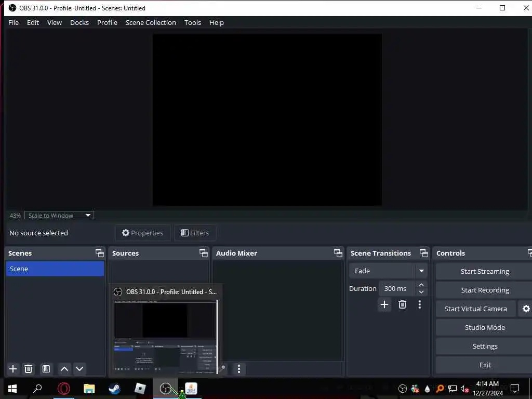Open the Edit menu
The image size is (532, 399).
[x=33, y=22]
